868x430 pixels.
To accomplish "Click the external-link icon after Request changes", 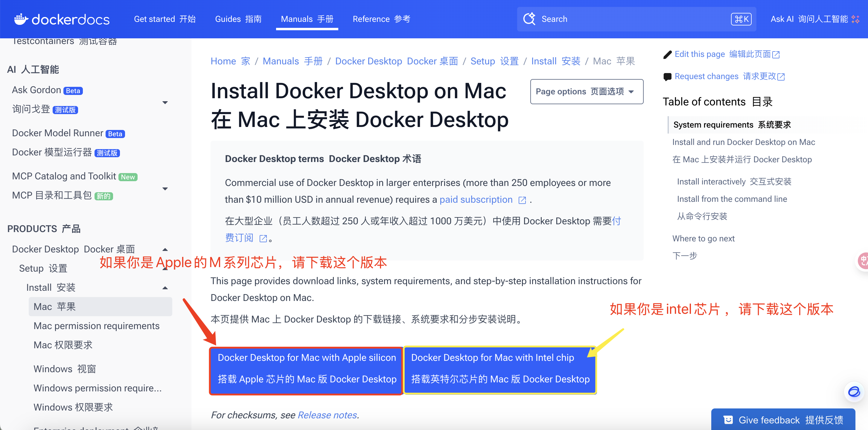I will click(x=781, y=77).
